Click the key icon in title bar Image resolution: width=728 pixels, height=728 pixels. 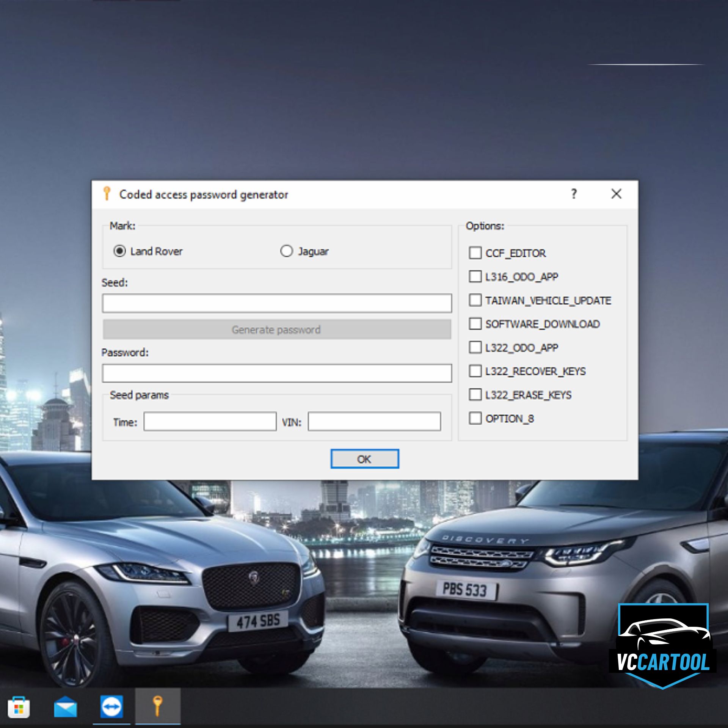[107, 194]
